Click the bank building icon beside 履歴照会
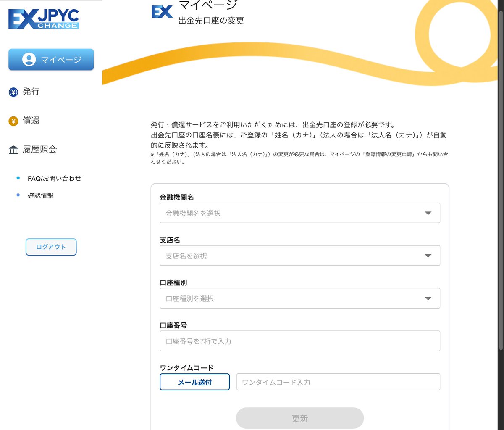The width and height of the screenshot is (504, 430). coord(13,150)
